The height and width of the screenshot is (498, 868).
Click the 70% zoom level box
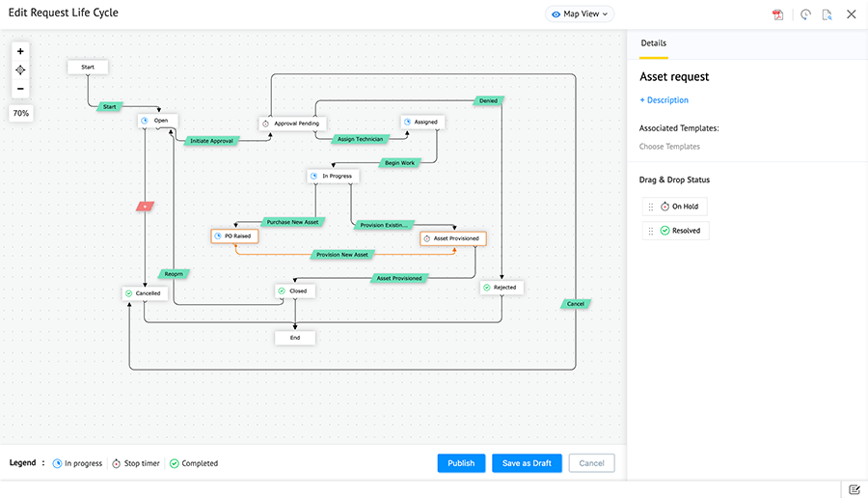(x=21, y=113)
